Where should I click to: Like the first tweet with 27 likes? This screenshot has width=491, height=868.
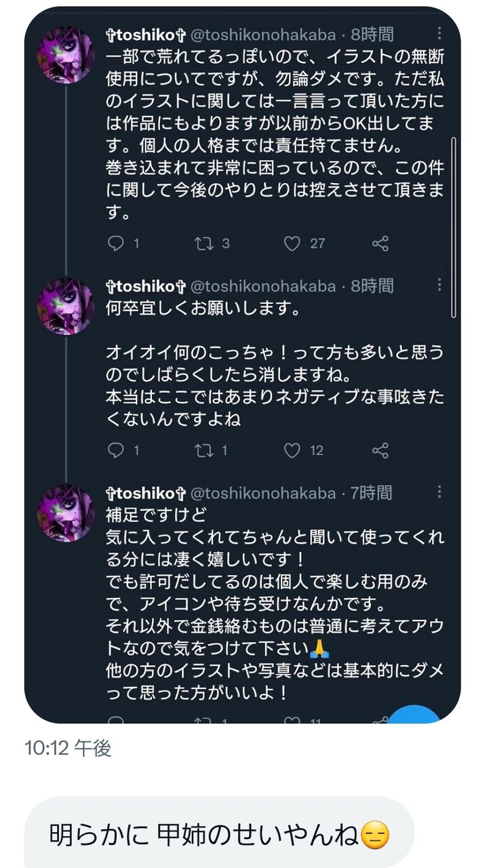pyautogui.click(x=292, y=243)
